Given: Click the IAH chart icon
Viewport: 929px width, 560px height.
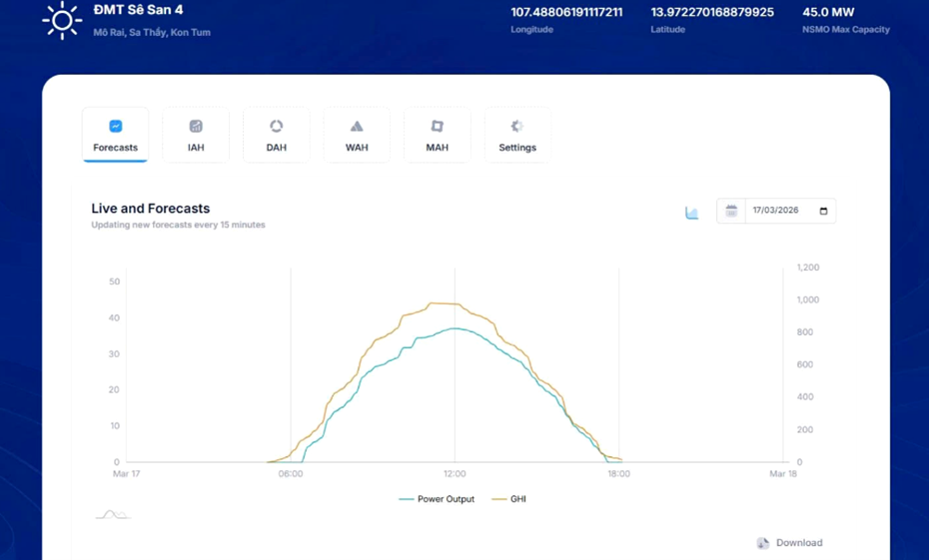Looking at the screenshot, I should (196, 126).
